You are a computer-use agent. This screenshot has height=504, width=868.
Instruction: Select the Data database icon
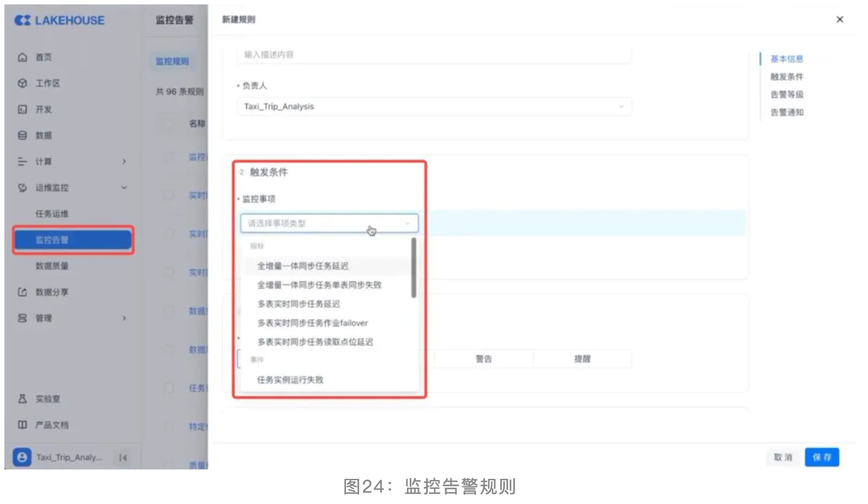pos(23,136)
